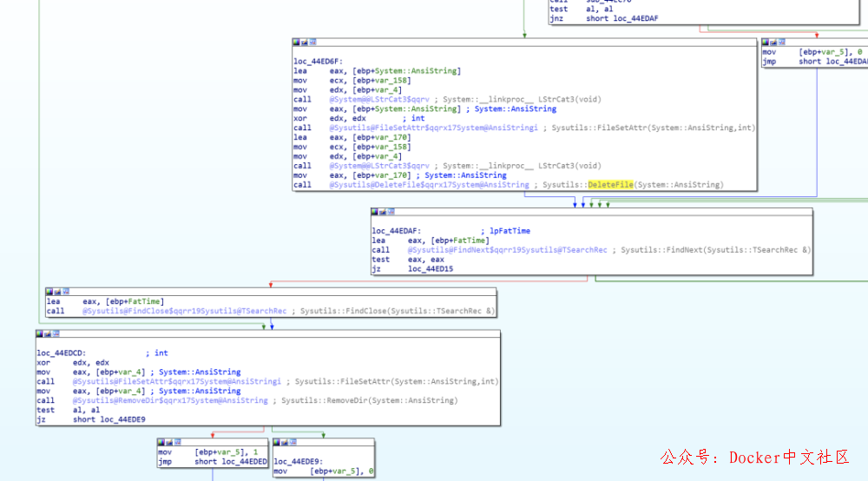Click the middle header icon of loc_44EDCD block
The width and height of the screenshot is (868, 481).
click(x=48, y=333)
